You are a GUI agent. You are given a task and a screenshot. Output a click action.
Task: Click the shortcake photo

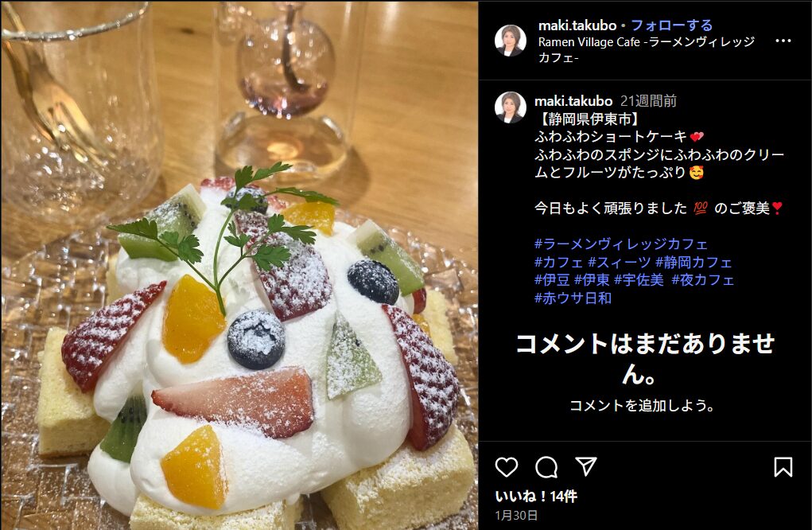click(x=239, y=265)
